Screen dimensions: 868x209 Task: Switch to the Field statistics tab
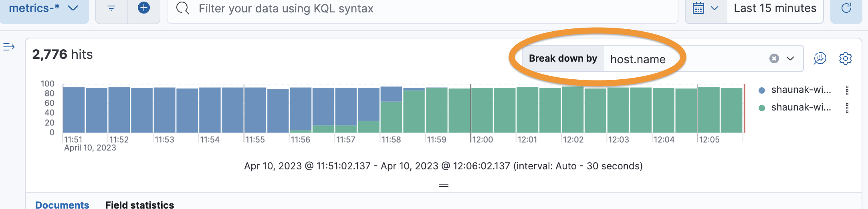[139, 204]
